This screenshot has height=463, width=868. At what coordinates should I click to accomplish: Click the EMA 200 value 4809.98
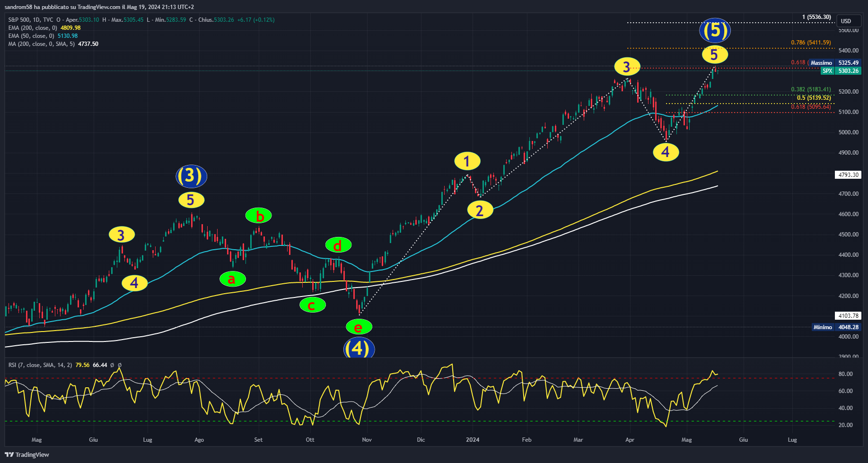[70, 28]
